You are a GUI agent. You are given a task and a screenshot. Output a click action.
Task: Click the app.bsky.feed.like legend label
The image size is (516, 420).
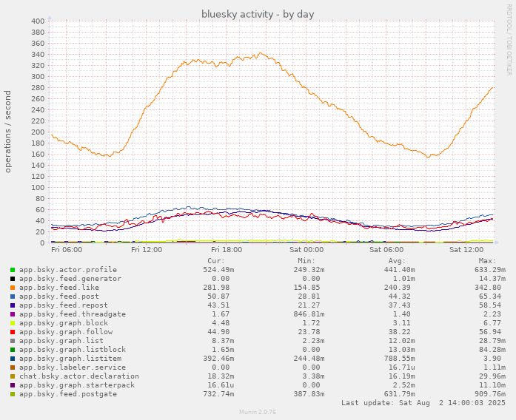pos(59,288)
